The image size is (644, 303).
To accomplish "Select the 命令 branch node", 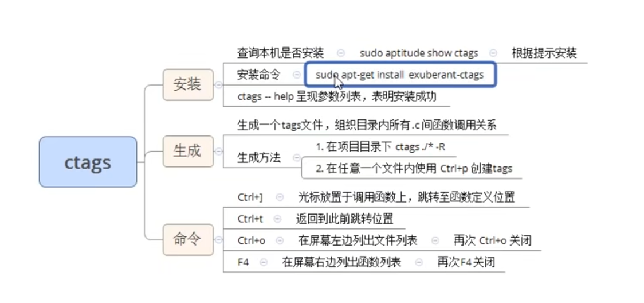I will tap(188, 240).
